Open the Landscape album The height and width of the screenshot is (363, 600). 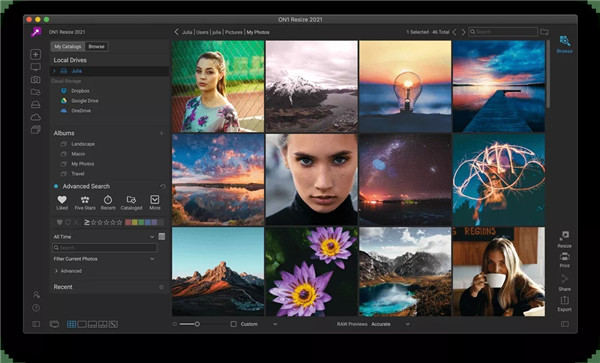click(83, 144)
